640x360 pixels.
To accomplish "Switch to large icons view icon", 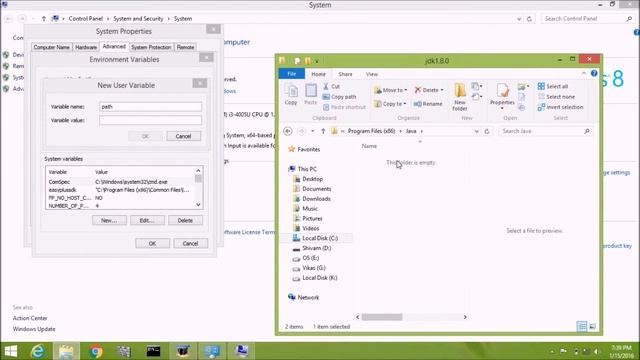I will pyautogui.click(x=592, y=326).
